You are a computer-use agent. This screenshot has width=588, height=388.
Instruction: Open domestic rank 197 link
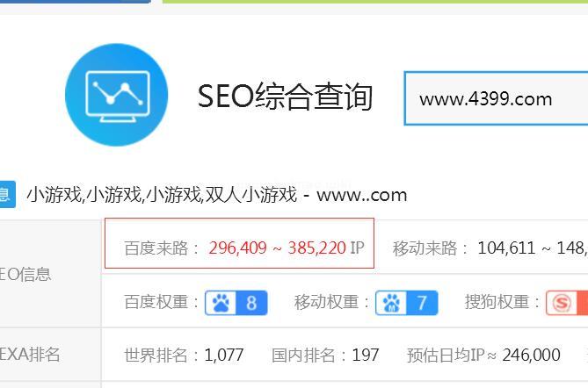click(x=366, y=355)
